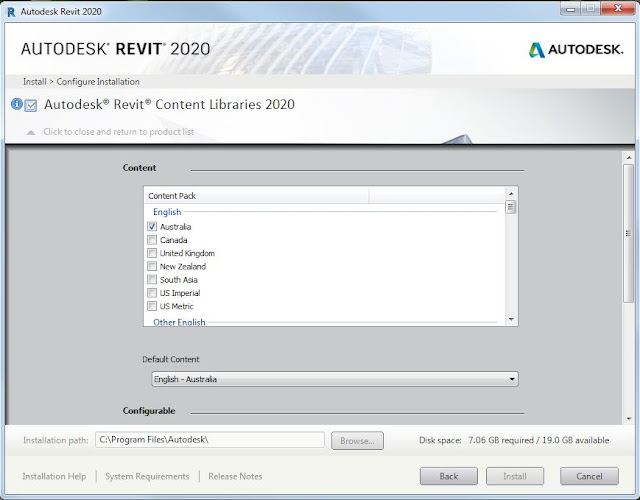Click the content list scrollbar thumb
This screenshot has width=640, height=500.
[511, 207]
